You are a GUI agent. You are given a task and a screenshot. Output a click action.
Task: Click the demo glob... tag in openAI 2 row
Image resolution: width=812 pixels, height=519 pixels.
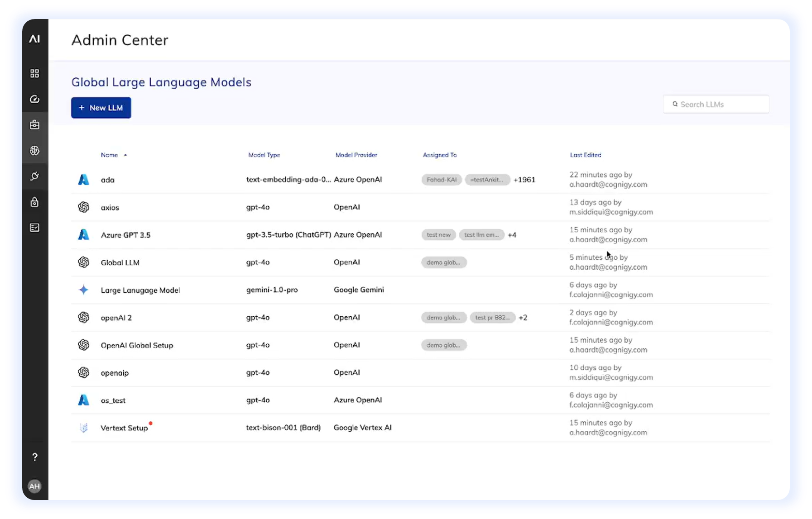pos(443,318)
